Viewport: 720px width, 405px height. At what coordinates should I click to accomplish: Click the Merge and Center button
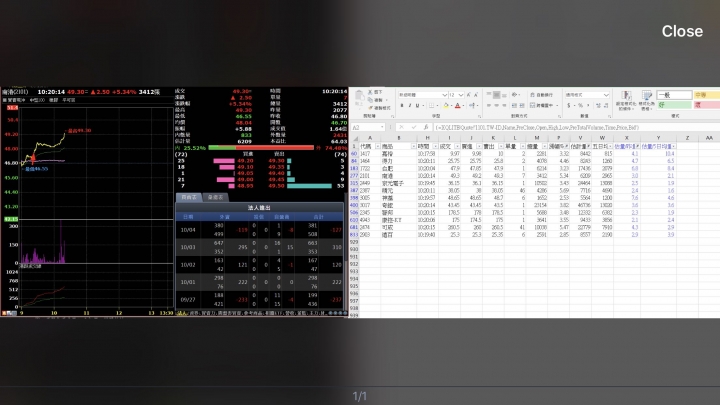pyautogui.click(x=542, y=106)
